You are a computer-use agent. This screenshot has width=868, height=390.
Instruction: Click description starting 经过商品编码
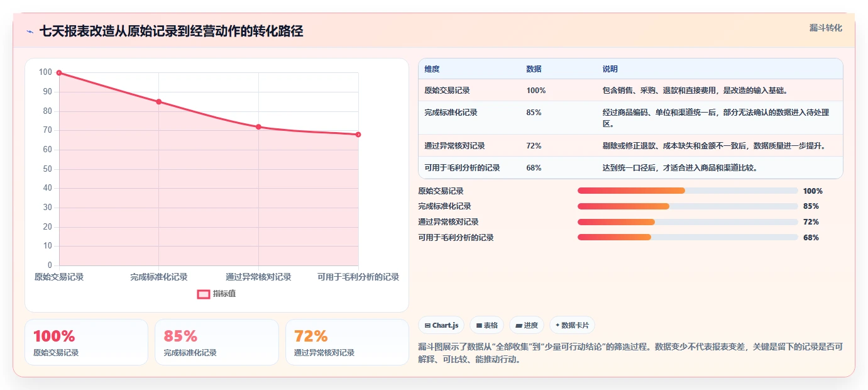pyautogui.click(x=716, y=118)
